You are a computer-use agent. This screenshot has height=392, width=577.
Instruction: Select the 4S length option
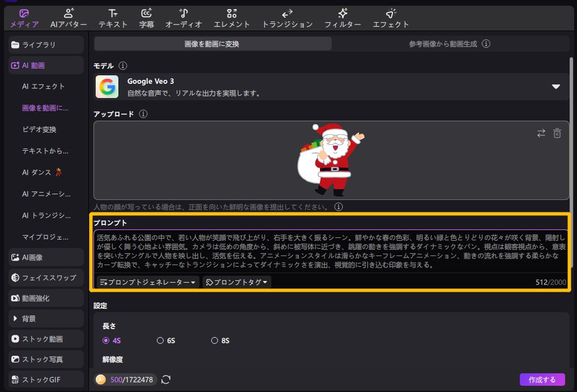click(106, 340)
